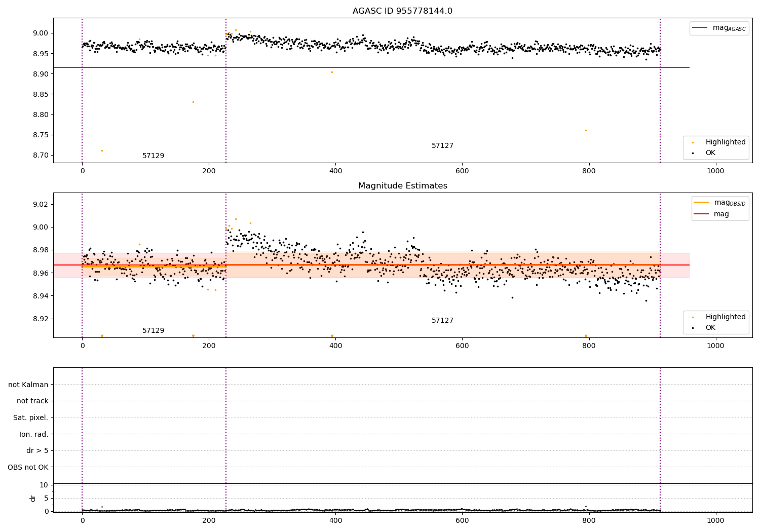Click the Sat. pixel. axis label
Image resolution: width=760 pixels, height=532 pixels.
(x=31, y=418)
